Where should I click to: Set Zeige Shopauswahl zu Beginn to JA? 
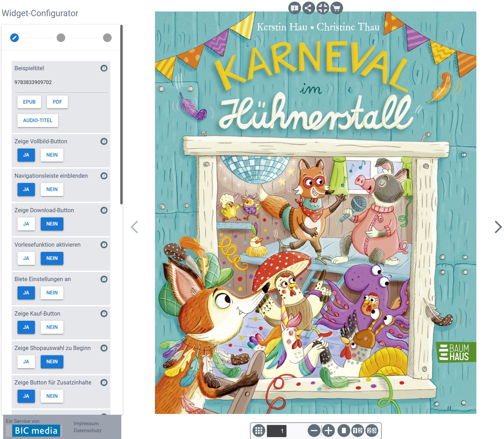click(x=26, y=361)
